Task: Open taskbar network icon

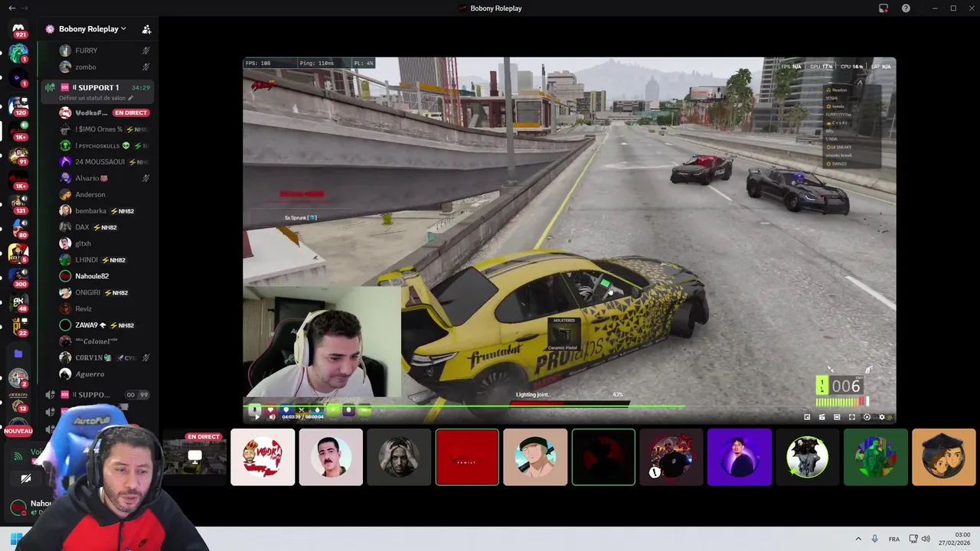Action: tap(914, 539)
